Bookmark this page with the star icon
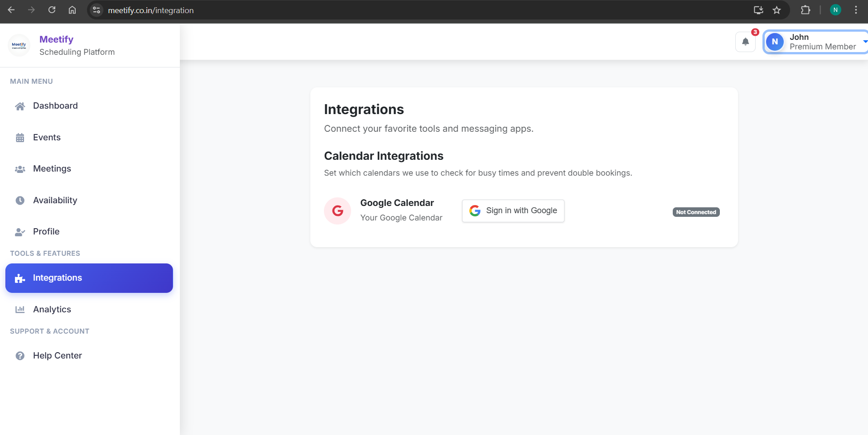Image resolution: width=868 pixels, height=435 pixels. (776, 10)
